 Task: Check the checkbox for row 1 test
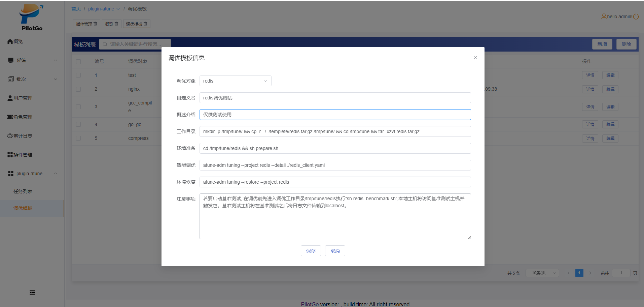click(78, 75)
